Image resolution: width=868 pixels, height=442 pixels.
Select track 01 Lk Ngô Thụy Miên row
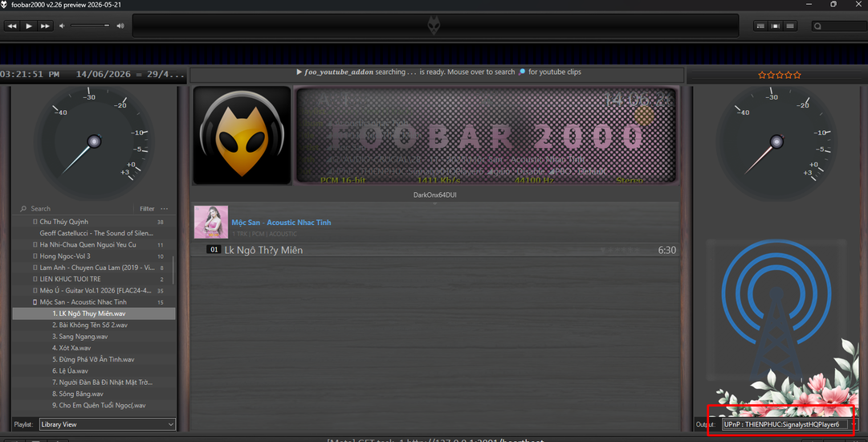tap(435, 250)
